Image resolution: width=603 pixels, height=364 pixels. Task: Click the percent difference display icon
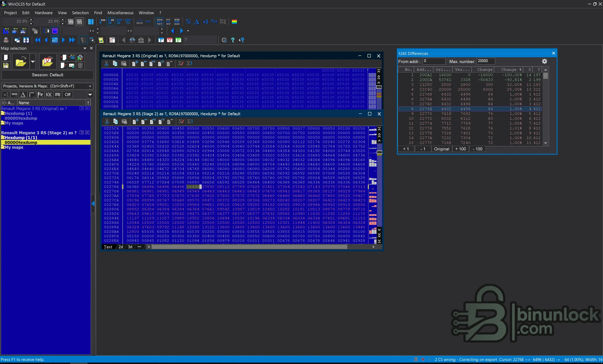pyautogui.click(x=188, y=22)
